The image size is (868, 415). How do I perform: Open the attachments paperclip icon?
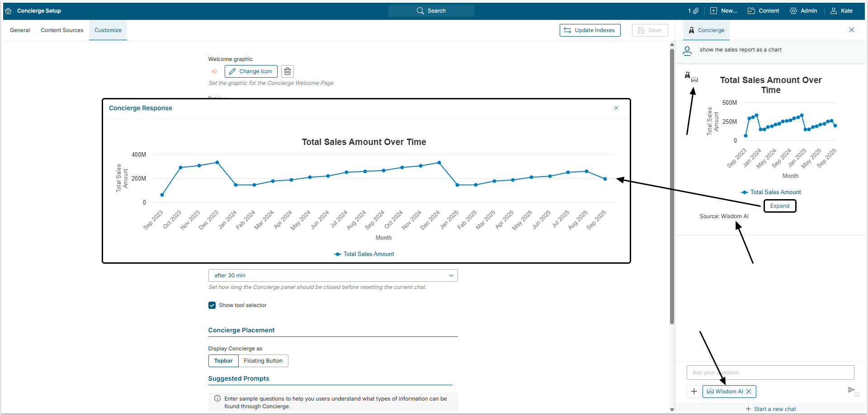696,11
